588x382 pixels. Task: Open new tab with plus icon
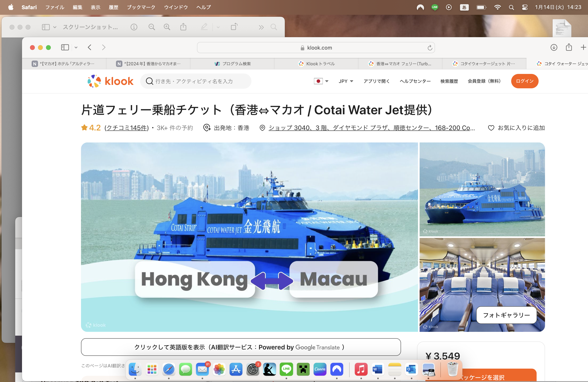coord(583,47)
